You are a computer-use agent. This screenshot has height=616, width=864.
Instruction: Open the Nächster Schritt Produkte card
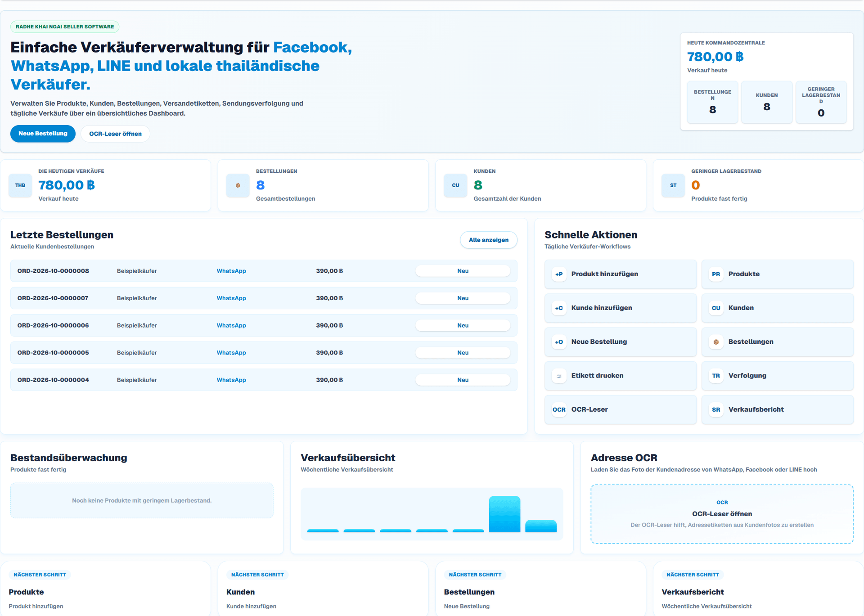point(105,589)
